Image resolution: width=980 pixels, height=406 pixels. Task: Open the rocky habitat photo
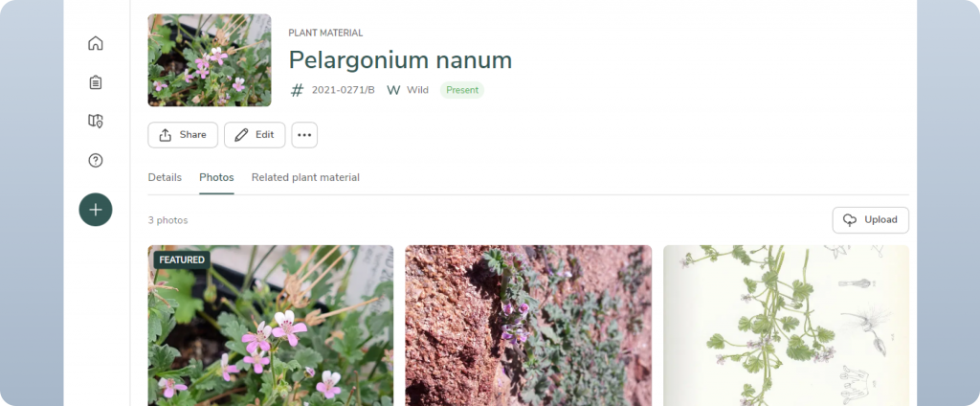(528, 326)
